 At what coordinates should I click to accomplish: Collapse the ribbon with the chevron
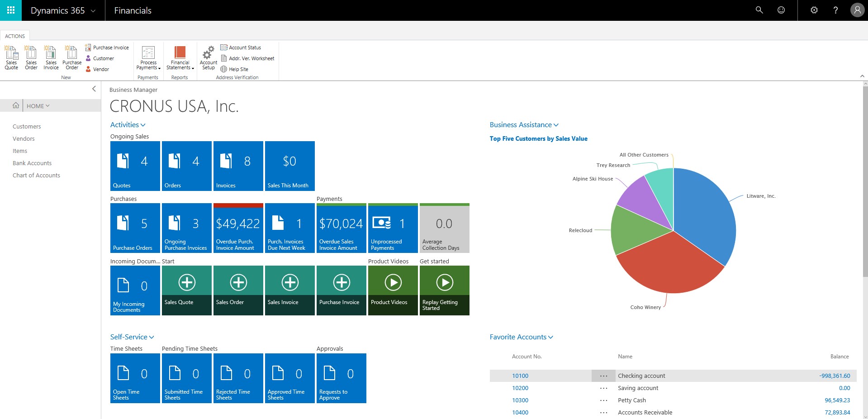(x=862, y=76)
